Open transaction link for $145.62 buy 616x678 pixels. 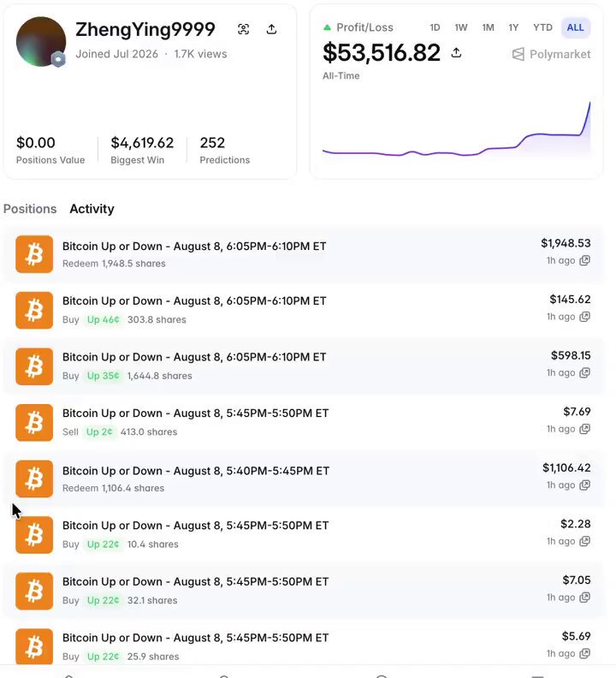585,317
